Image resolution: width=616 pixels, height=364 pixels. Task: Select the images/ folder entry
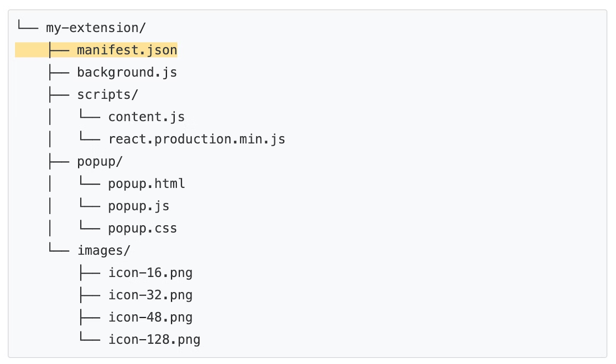(103, 251)
